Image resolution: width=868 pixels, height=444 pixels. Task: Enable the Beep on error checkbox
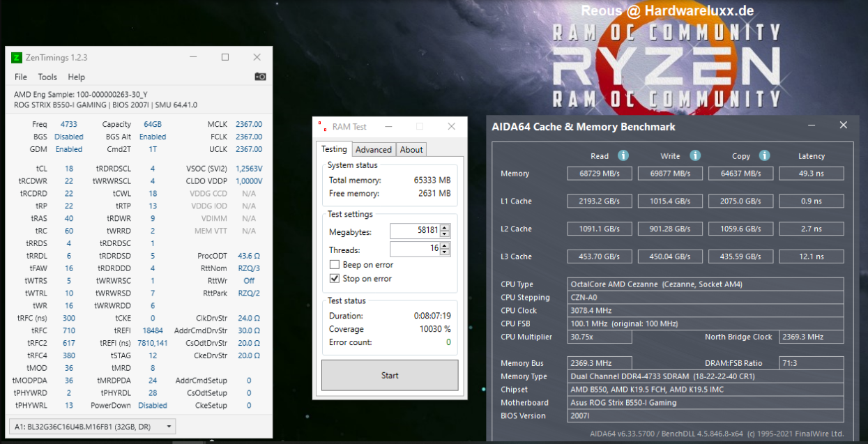[335, 265]
